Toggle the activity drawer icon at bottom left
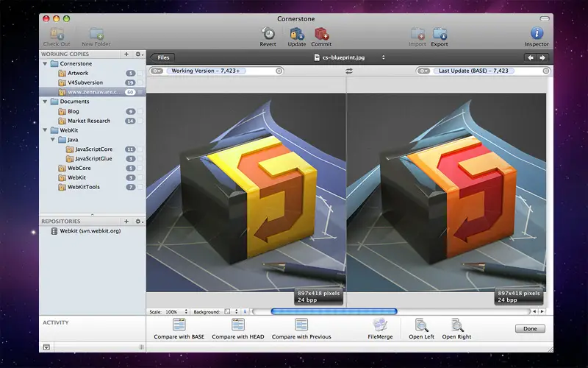 (x=46, y=347)
